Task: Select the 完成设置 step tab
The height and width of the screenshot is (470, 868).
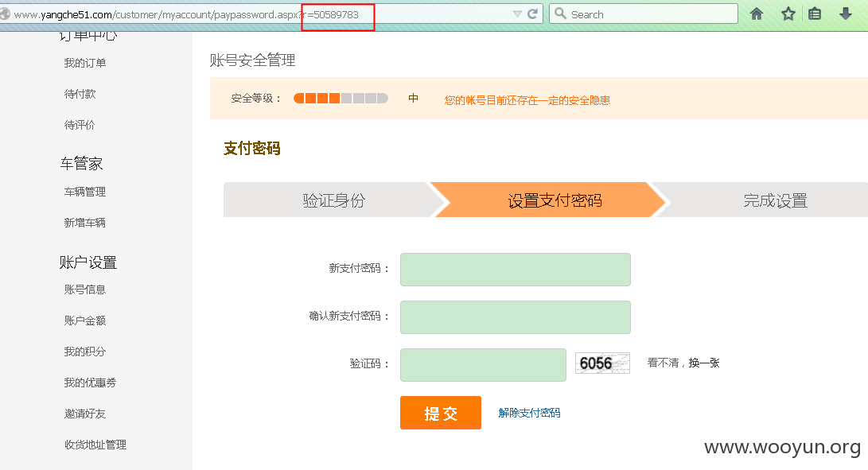Action: point(775,200)
